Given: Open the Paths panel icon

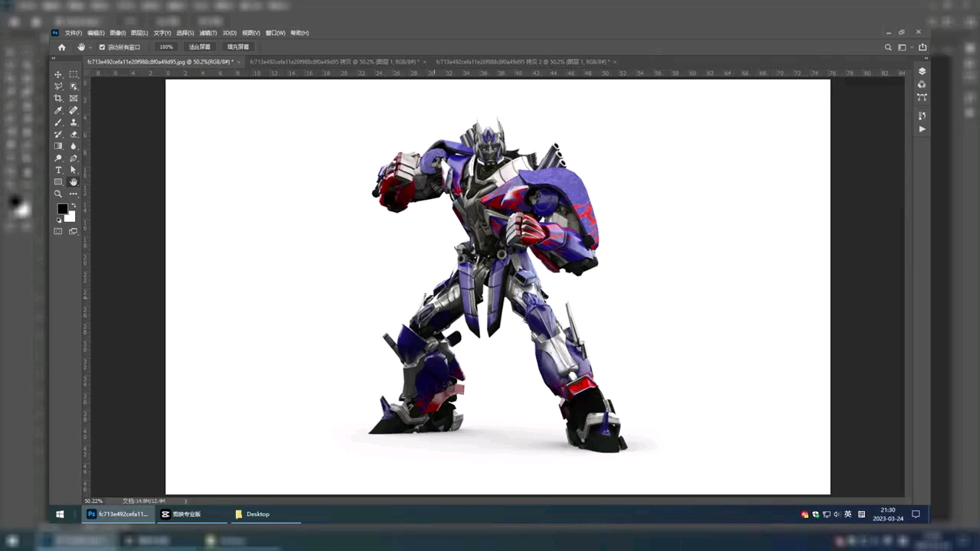Looking at the screenshot, I should tap(922, 97).
